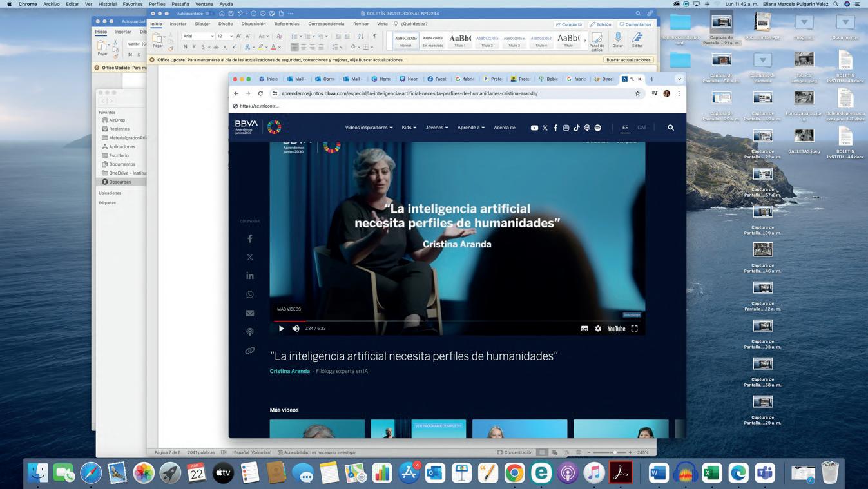Toggle the Autoguardado switch in Word

pyautogui.click(x=209, y=14)
